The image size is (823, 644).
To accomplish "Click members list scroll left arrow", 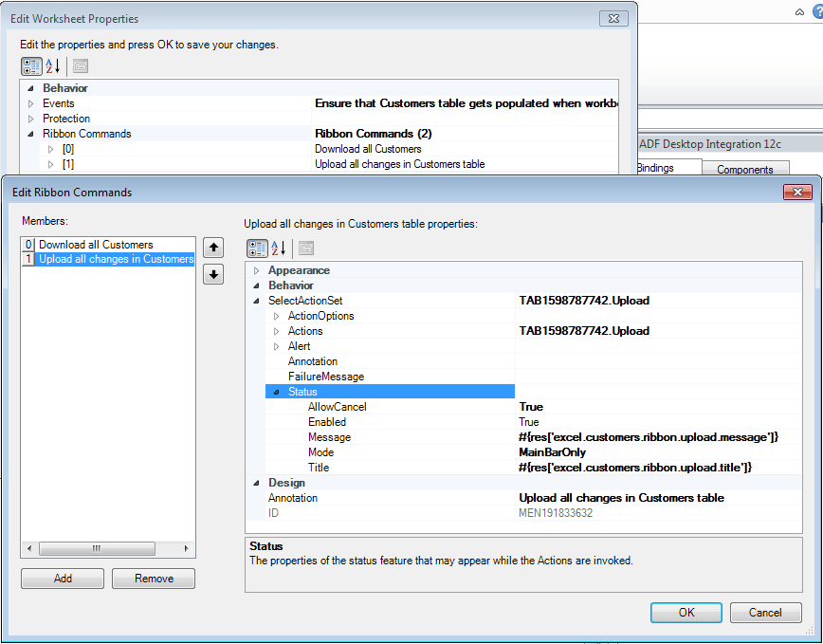I will 29,548.
